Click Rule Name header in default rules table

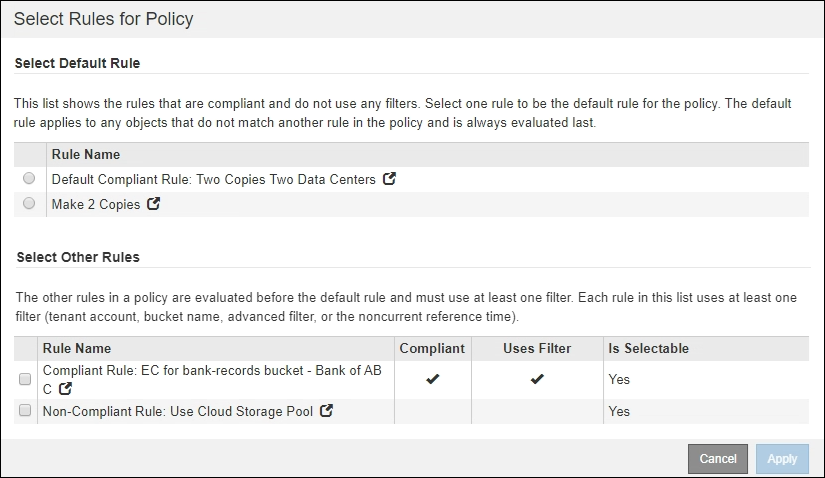point(86,154)
